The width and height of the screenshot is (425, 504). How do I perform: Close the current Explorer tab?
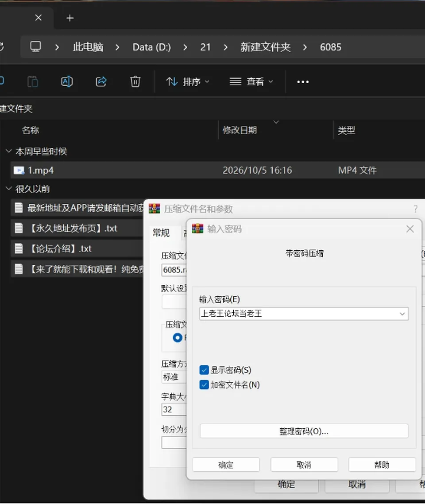(38, 18)
